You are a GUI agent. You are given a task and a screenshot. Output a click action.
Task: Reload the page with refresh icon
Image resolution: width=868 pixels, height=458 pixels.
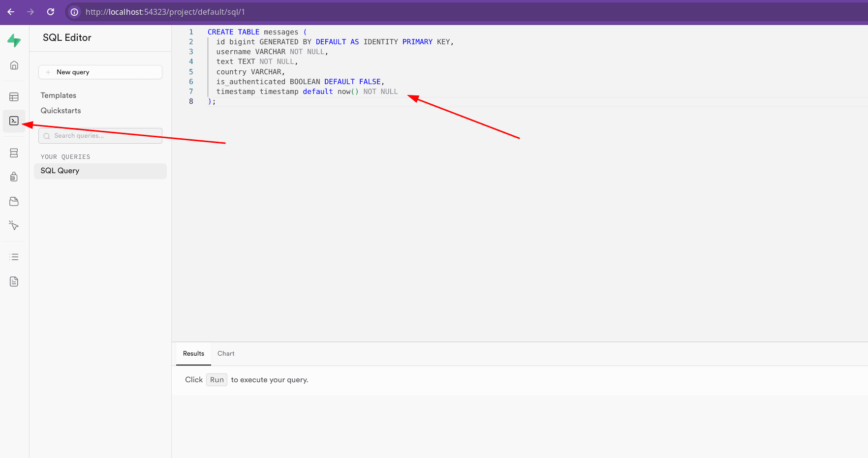pyautogui.click(x=50, y=12)
